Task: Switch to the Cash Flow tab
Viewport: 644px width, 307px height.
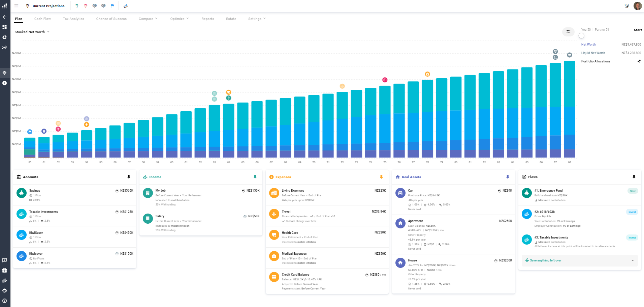Action: click(42, 19)
